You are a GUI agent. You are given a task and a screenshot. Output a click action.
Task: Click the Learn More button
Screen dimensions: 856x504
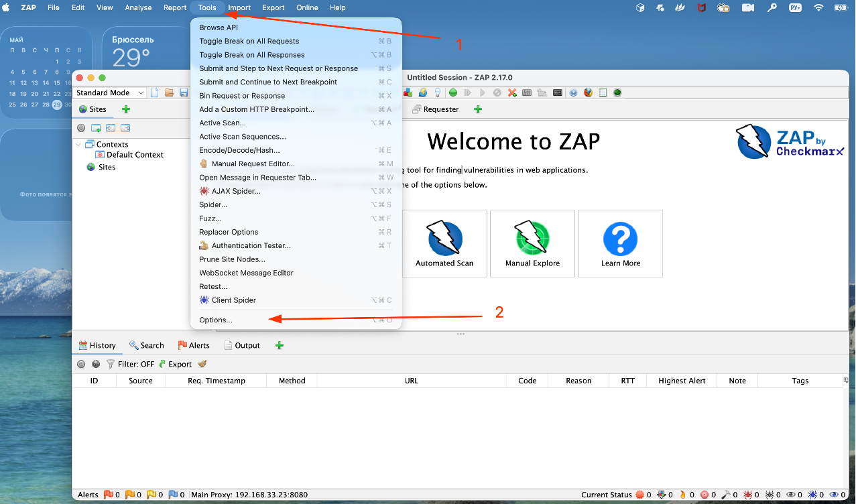[x=620, y=243]
